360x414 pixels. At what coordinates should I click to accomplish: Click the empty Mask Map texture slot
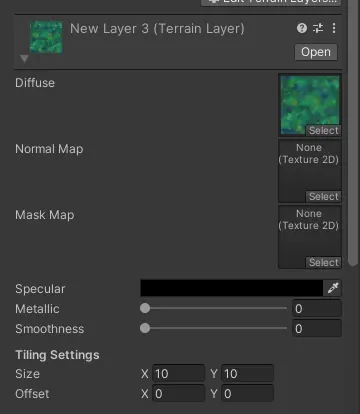coord(310,237)
